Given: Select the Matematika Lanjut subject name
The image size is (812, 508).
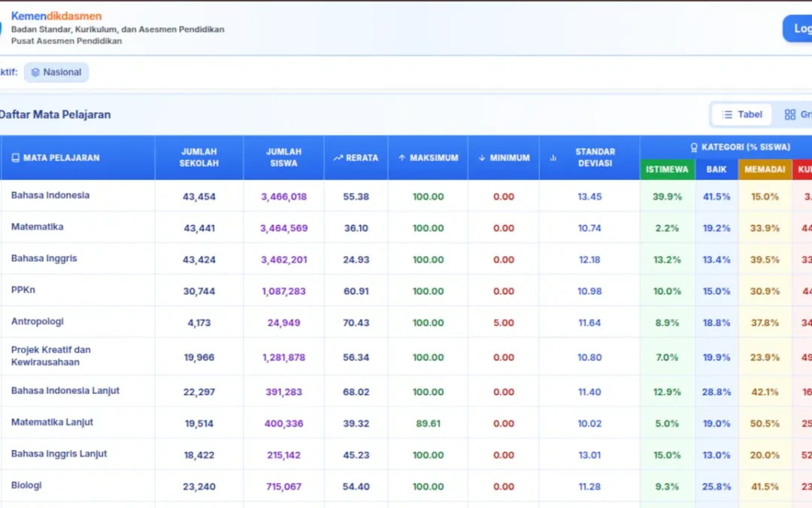Looking at the screenshot, I should tap(53, 422).
